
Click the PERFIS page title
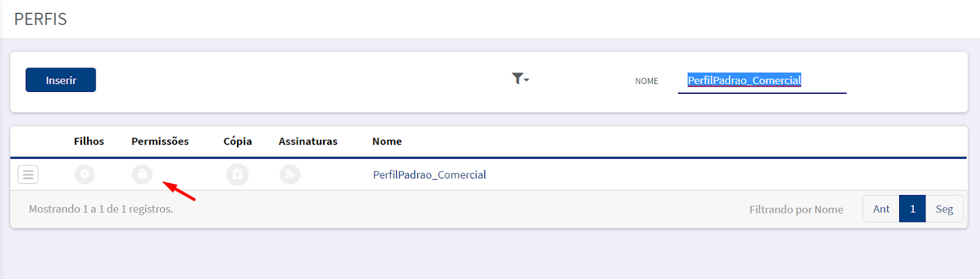(40, 19)
